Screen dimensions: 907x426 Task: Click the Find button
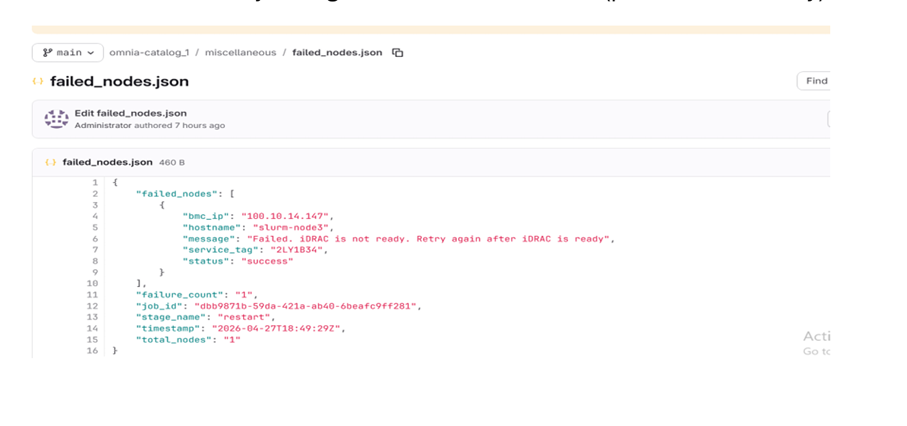[x=814, y=81]
